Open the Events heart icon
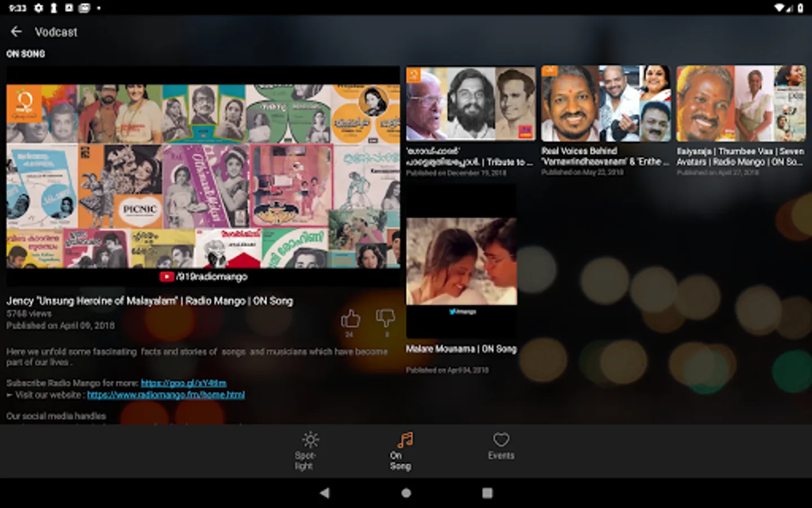This screenshot has height=508, width=812. [x=501, y=439]
